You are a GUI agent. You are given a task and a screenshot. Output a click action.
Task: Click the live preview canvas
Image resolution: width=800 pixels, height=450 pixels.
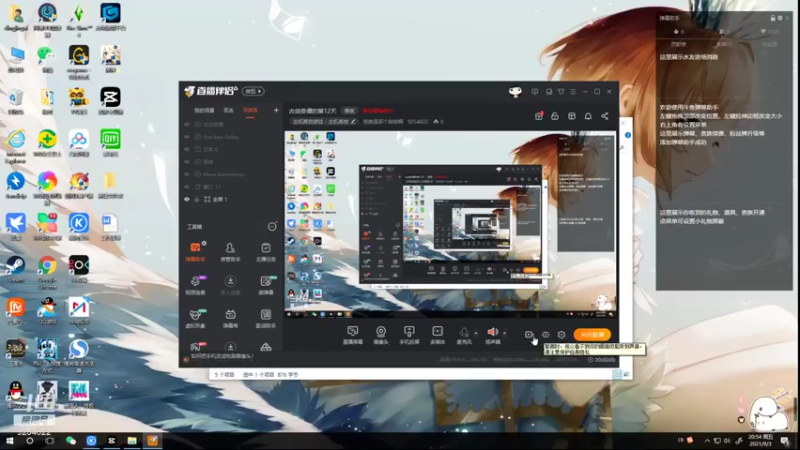[451, 224]
